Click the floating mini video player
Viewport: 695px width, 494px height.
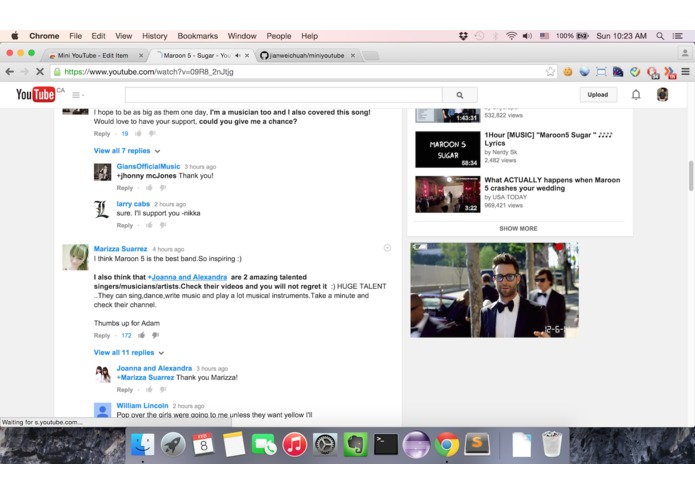[494, 290]
